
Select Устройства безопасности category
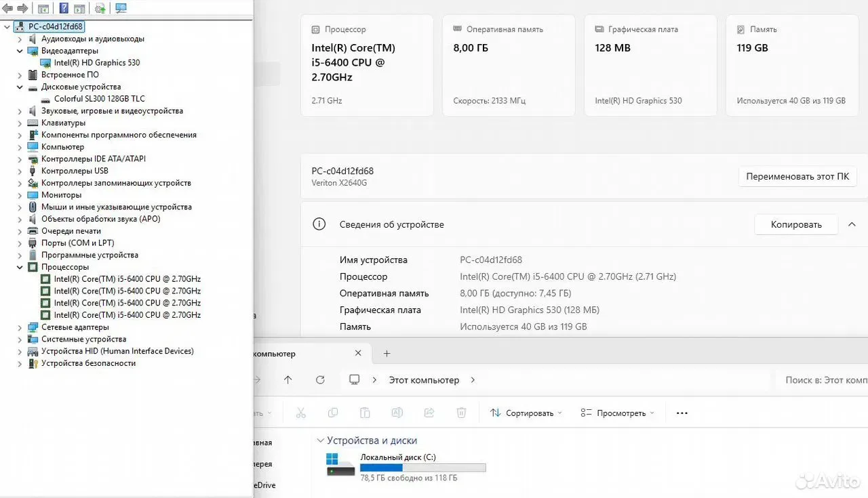(88, 363)
